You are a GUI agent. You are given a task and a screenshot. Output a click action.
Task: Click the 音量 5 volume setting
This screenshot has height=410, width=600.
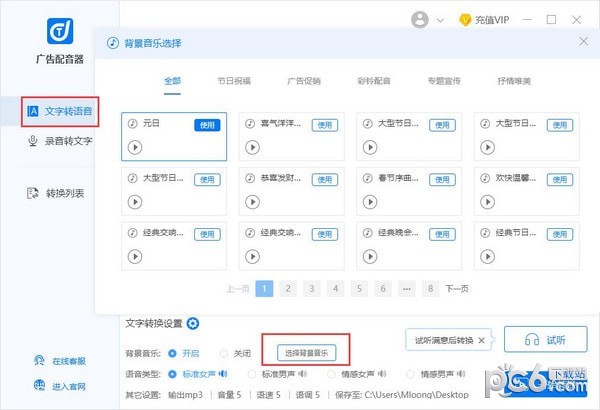click(x=229, y=395)
